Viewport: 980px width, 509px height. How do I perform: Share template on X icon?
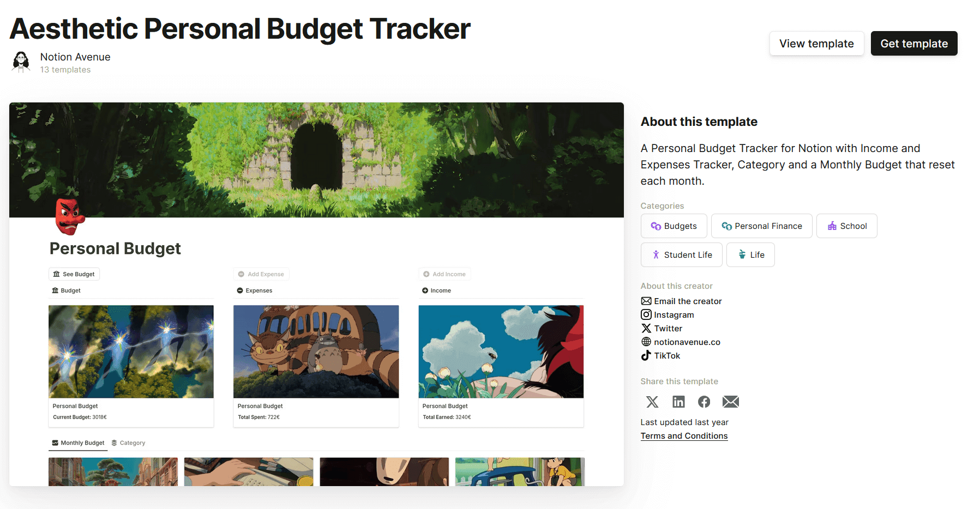652,402
